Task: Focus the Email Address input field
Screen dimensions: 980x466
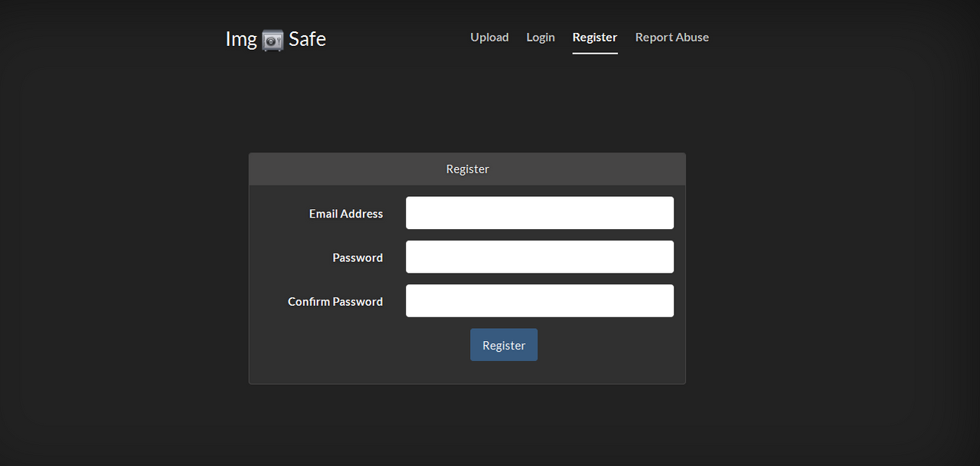Action: click(540, 213)
